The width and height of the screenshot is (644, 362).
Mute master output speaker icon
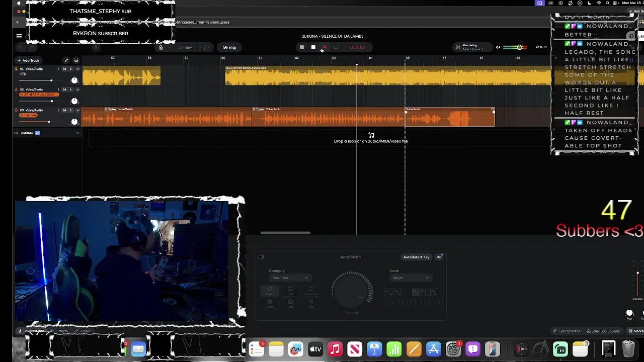tap(498, 47)
